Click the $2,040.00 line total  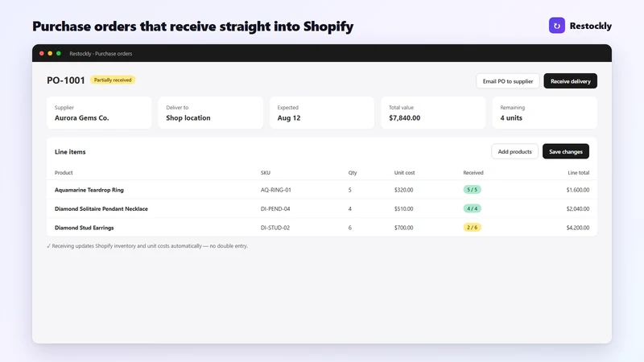tap(577, 209)
